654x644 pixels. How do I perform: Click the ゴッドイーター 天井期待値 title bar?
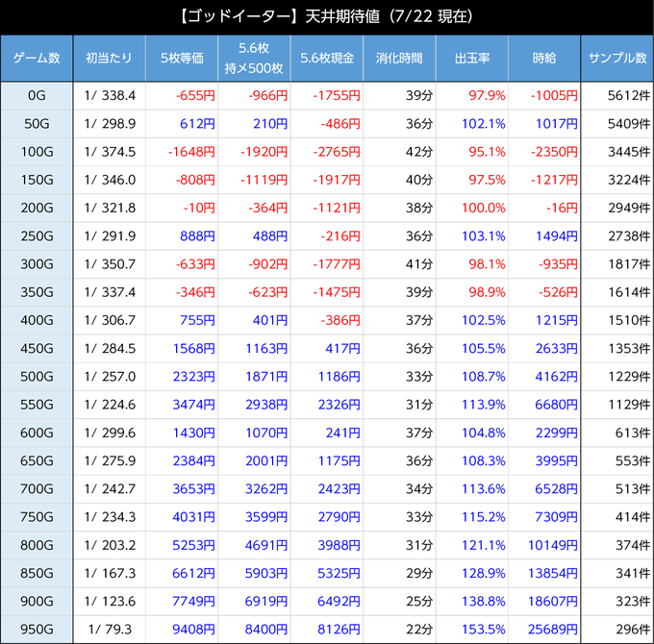327,17
